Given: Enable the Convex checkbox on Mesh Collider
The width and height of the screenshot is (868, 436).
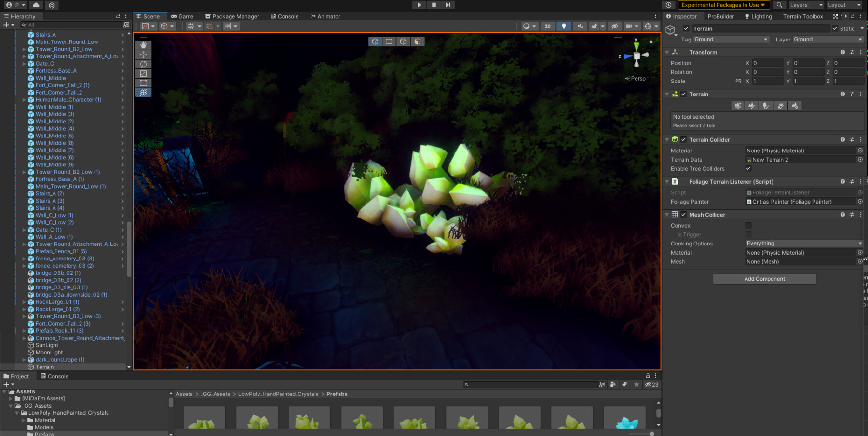Looking at the screenshot, I should 748,225.
